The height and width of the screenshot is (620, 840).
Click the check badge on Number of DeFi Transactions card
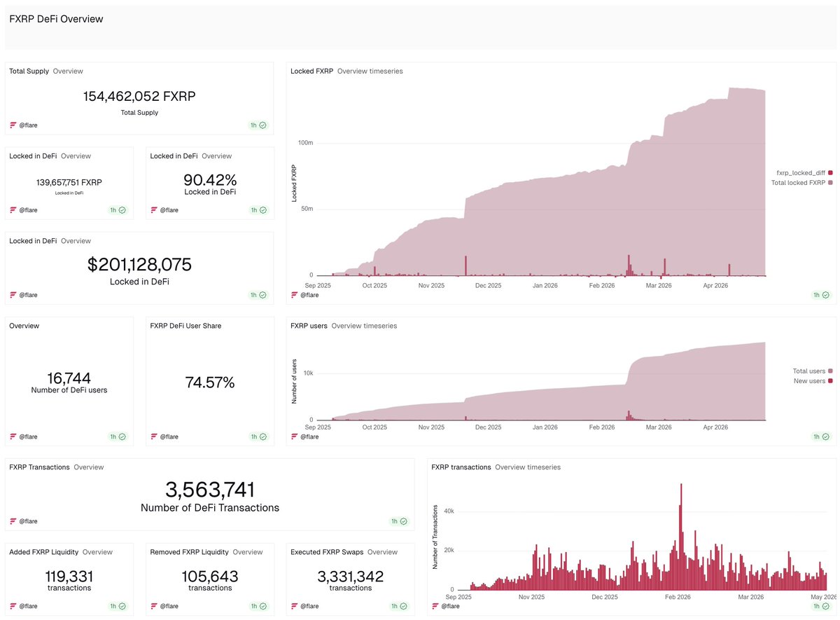click(x=403, y=521)
